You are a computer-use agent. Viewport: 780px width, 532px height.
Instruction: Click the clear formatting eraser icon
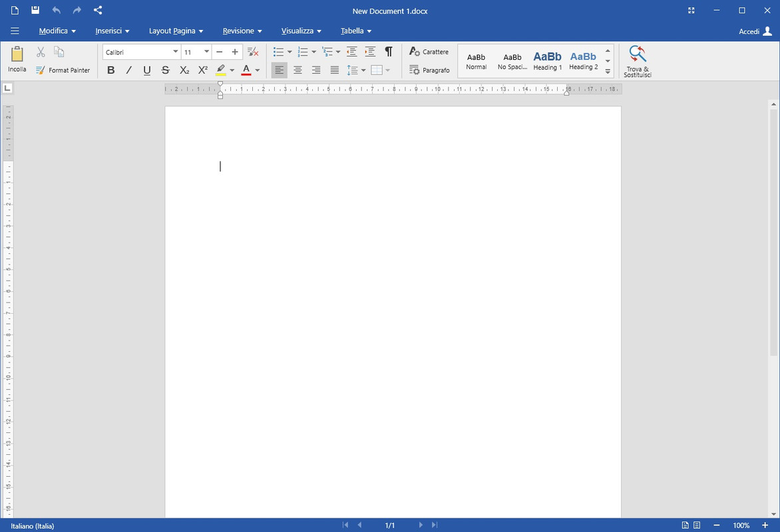(x=253, y=52)
